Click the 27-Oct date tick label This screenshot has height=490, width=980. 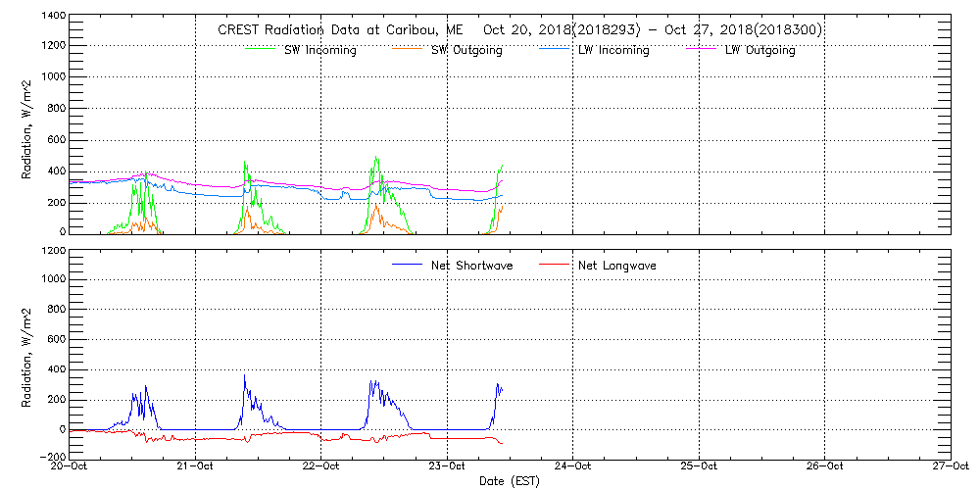point(950,467)
